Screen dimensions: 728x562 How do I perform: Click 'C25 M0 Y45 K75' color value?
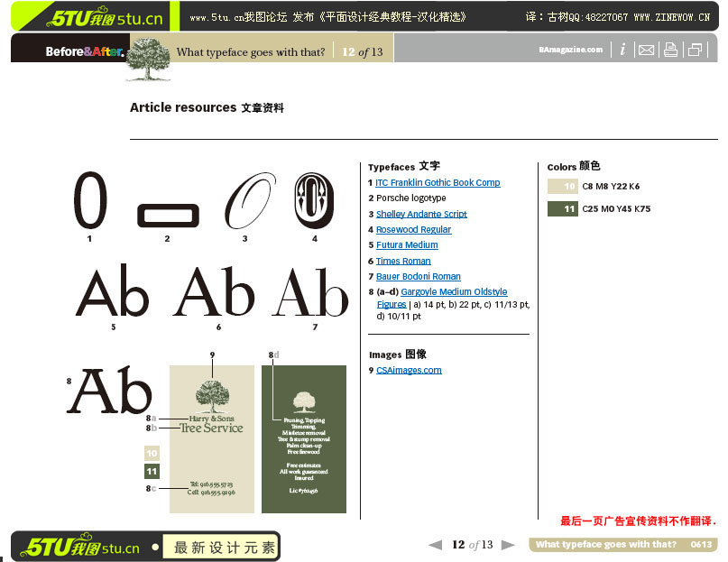pyautogui.click(x=616, y=209)
